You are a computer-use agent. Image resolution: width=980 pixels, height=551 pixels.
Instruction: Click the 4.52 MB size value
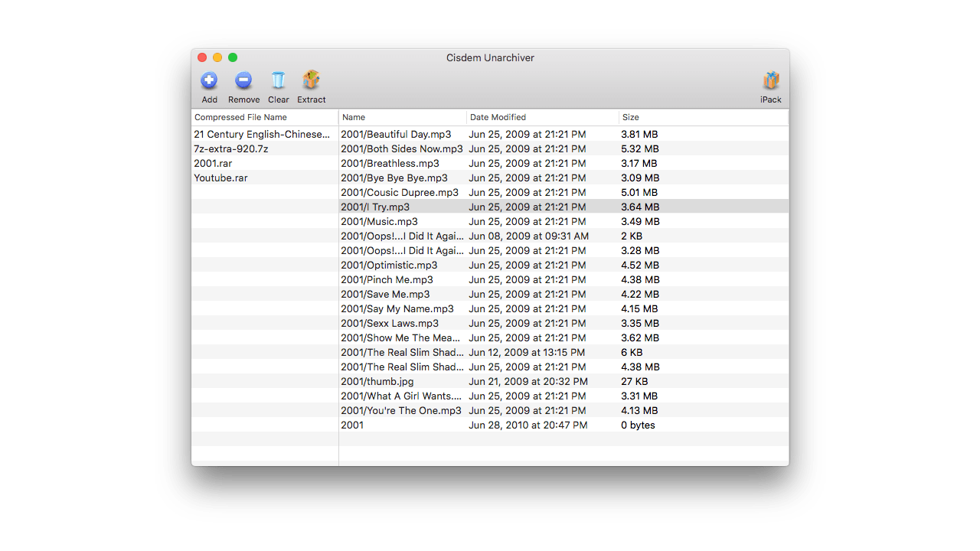coord(639,265)
